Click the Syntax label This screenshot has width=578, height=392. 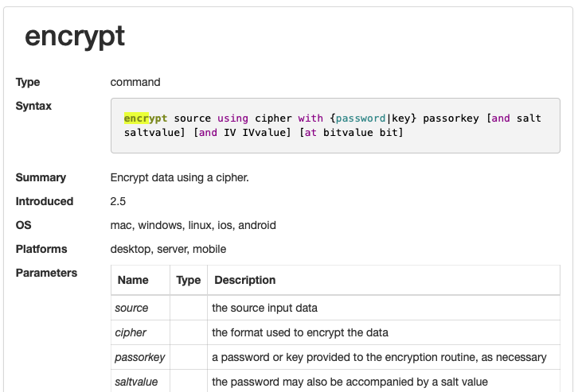(33, 106)
